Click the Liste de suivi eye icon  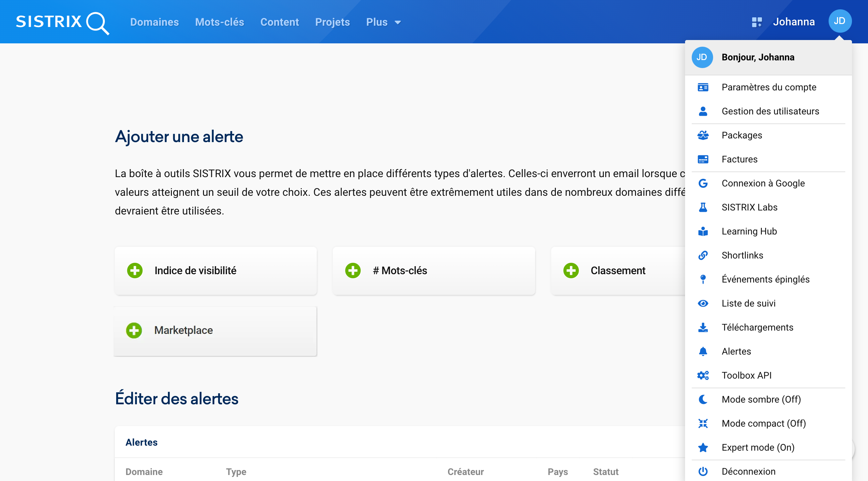[x=703, y=304]
